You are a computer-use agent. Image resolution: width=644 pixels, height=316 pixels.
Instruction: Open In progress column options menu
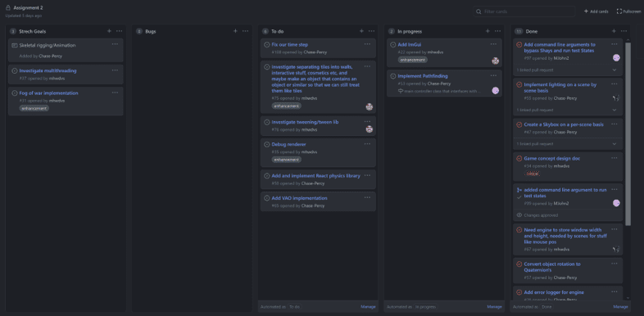(498, 31)
